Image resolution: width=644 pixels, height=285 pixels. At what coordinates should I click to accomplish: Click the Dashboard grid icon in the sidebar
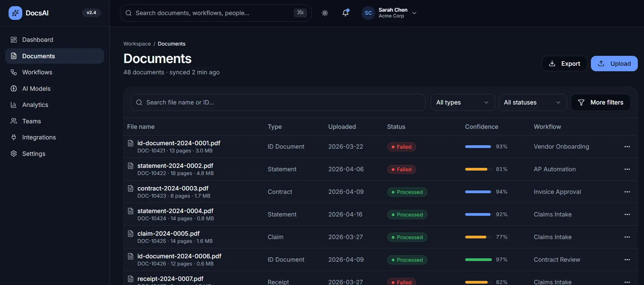coord(14,40)
